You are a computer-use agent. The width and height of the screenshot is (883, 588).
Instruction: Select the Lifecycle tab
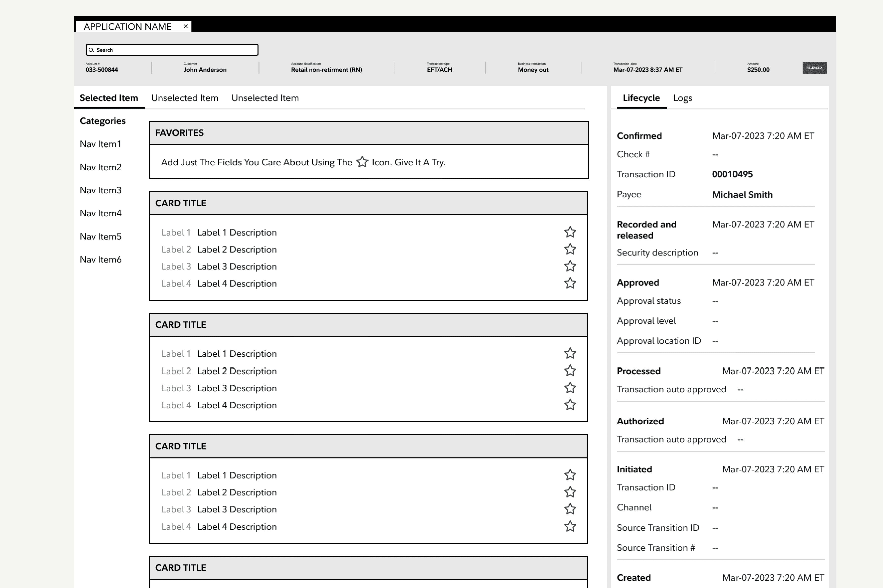[641, 98]
